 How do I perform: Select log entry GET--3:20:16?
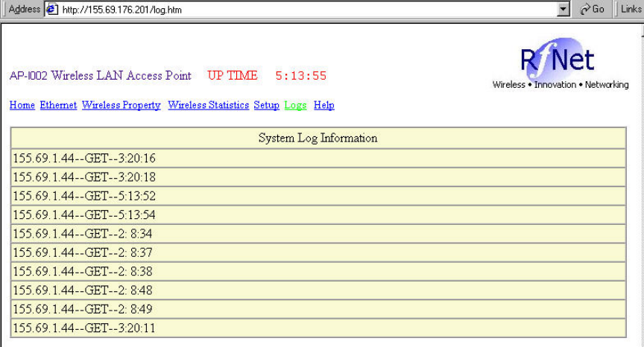[x=318, y=159]
